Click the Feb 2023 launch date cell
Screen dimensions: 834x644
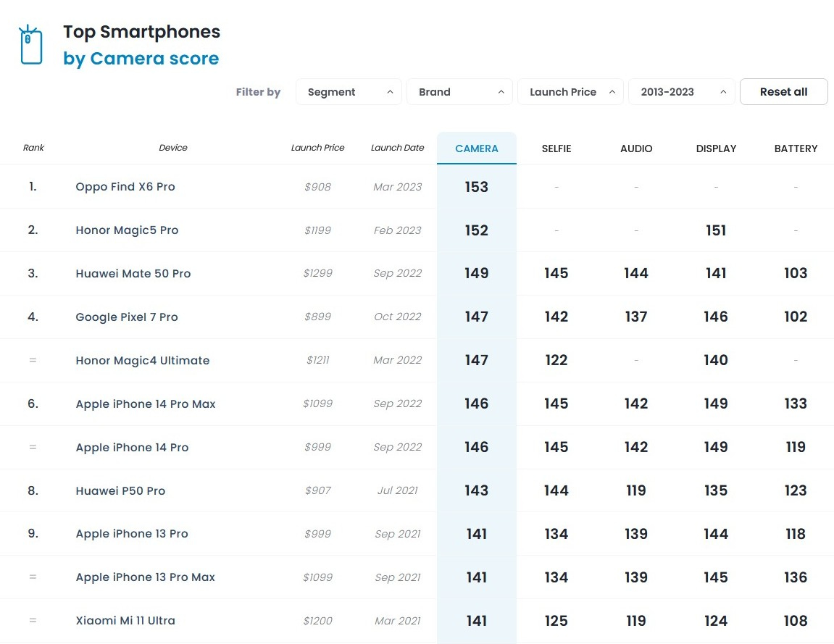click(x=397, y=230)
